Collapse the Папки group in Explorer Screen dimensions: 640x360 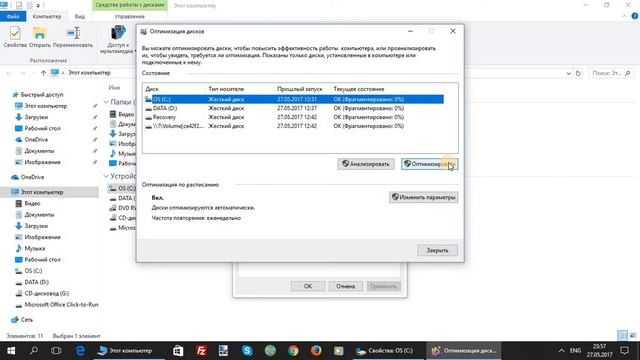pos(106,102)
